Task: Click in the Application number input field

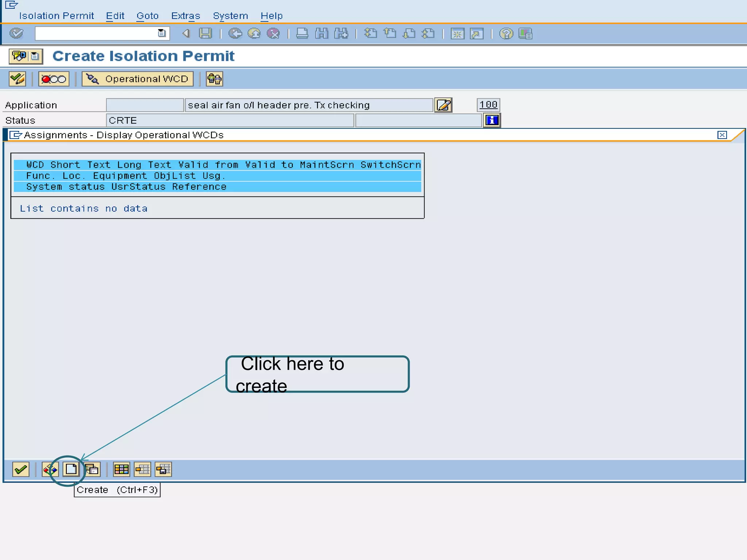Action: tap(145, 105)
